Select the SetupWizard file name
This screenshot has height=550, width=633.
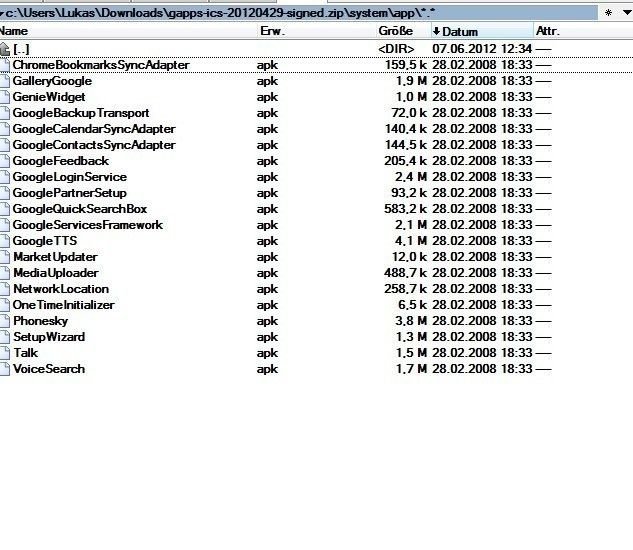[49, 337]
